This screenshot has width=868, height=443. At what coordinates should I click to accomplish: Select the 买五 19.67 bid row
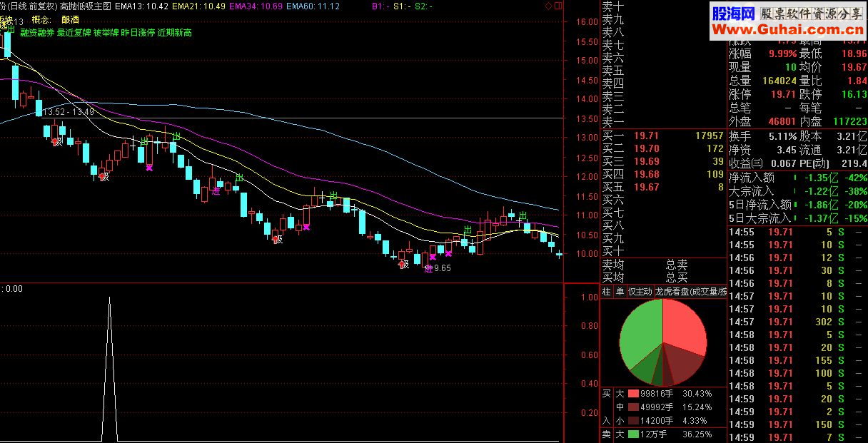(x=662, y=187)
